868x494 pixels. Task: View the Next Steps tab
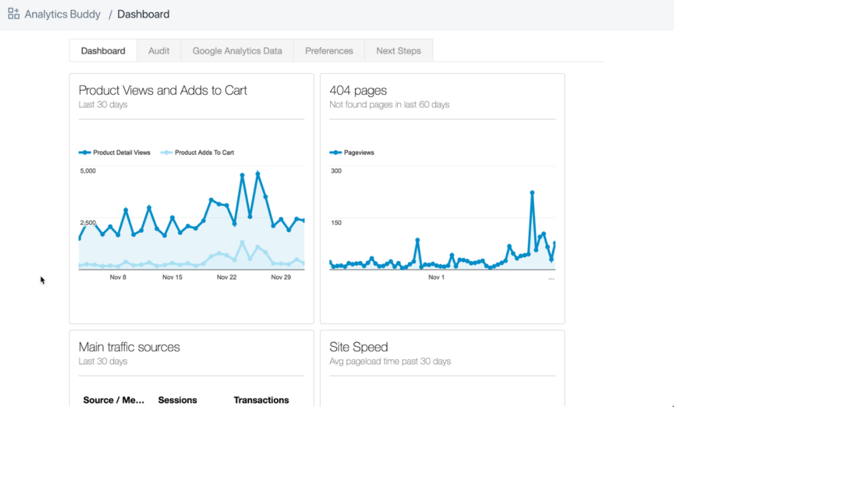click(x=398, y=51)
